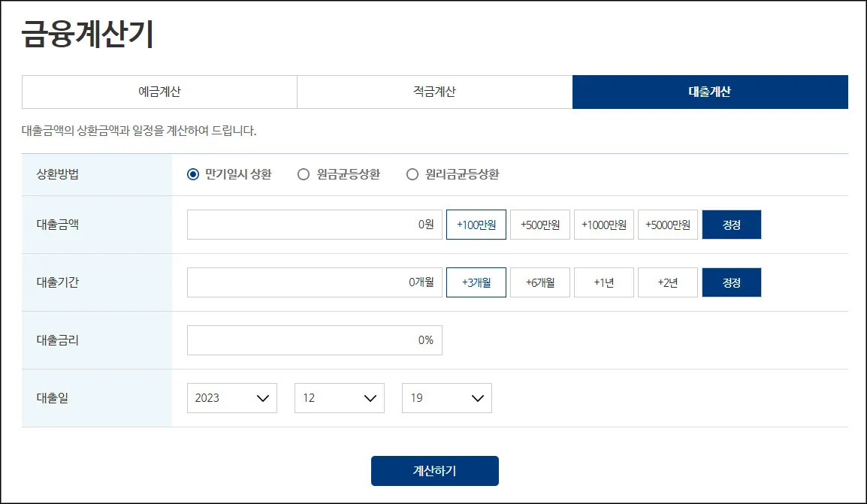This screenshot has width=867, height=504.
Task: Switch to the 예금계산 tab
Action: [159, 91]
